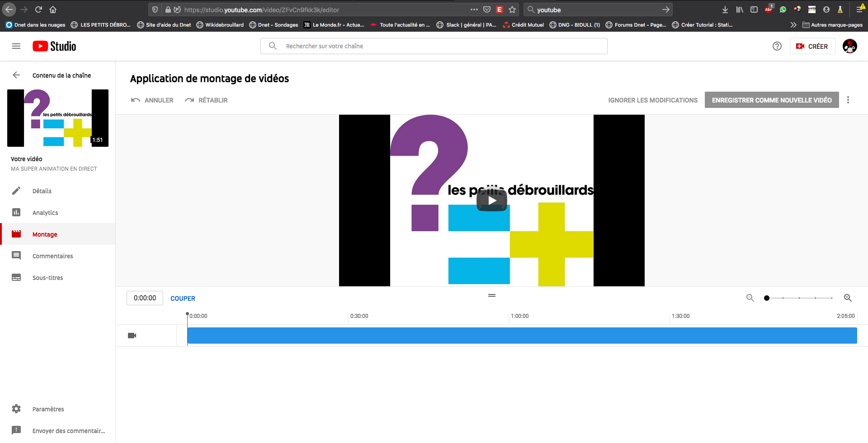
Task: Click the video camera track icon
Action: click(132, 336)
